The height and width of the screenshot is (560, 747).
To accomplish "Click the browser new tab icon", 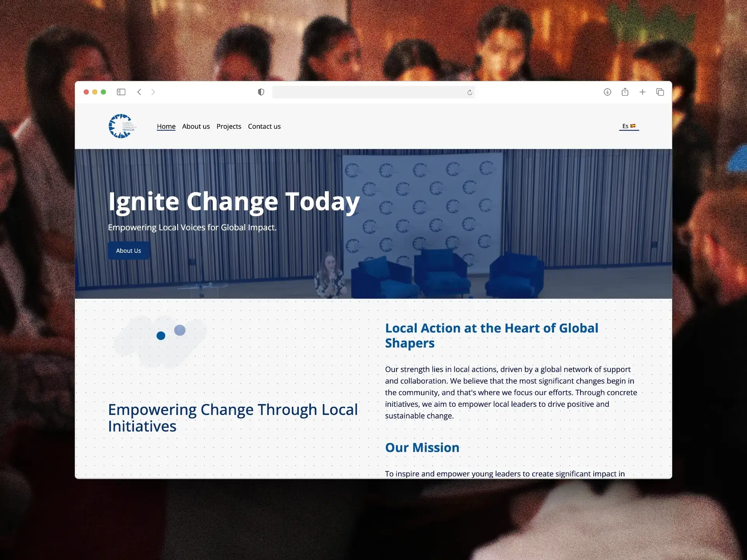I will pos(643,92).
